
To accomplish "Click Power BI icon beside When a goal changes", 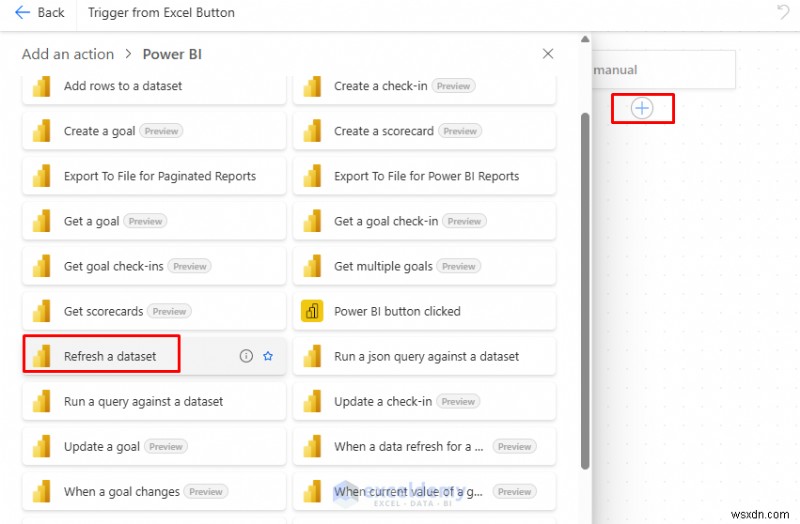I will 42,491.
